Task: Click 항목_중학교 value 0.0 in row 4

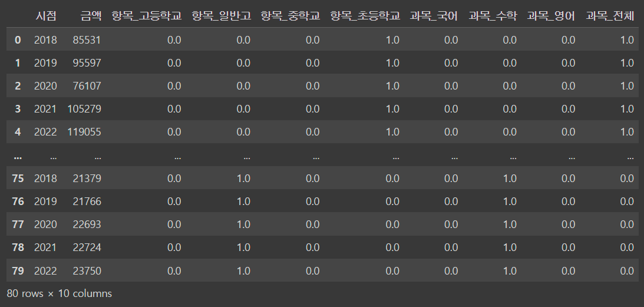Action: click(x=312, y=132)
